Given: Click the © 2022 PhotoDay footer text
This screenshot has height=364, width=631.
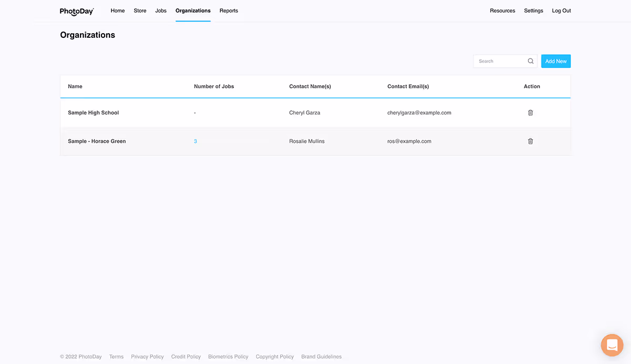Looking at the screenshot, I should 81,357.
